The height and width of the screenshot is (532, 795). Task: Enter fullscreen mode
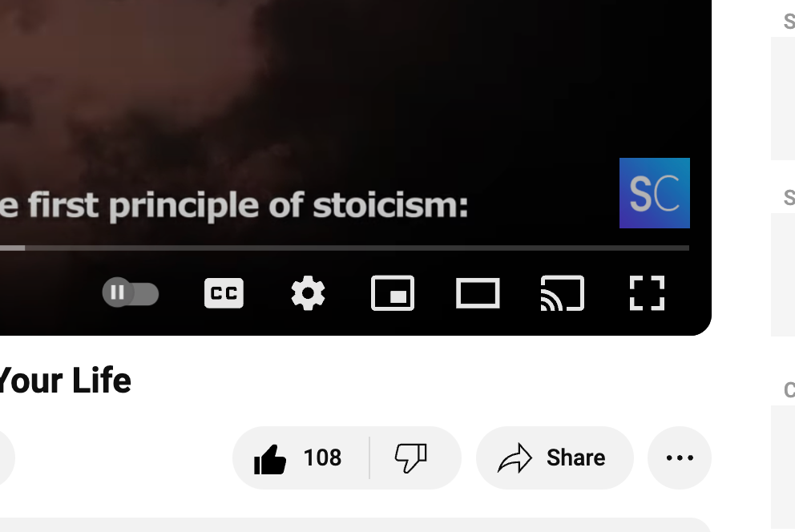tap(647, 293)
